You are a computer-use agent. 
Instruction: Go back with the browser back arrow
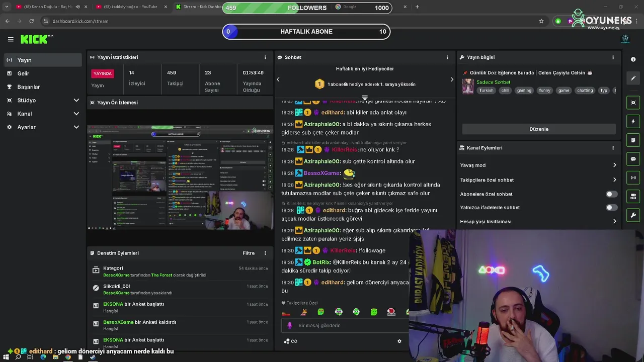7,21
